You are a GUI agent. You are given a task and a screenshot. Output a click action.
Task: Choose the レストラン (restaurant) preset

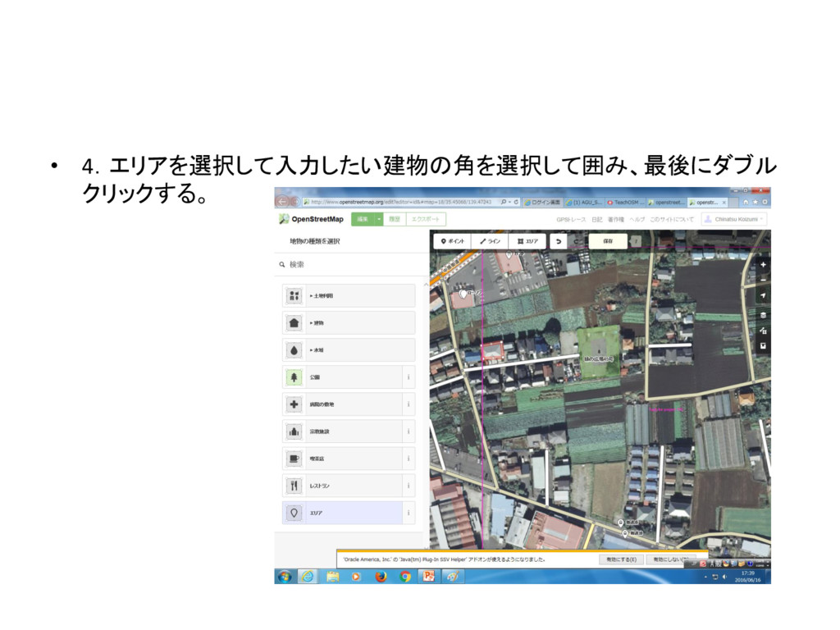342,486
